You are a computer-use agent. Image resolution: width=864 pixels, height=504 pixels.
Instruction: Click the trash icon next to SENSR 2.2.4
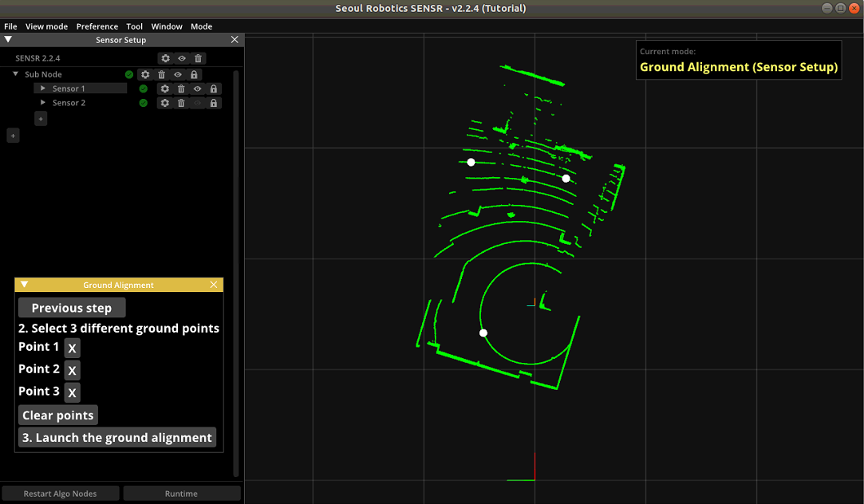[198, 58]
